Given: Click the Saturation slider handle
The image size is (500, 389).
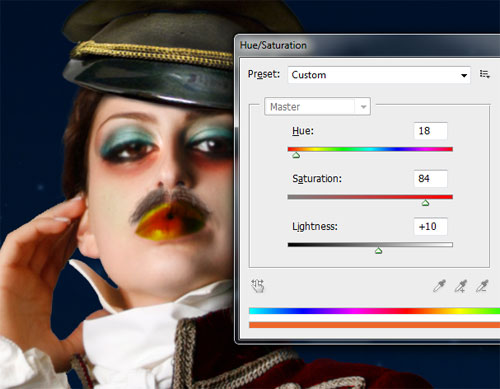Looking at the screenshot, I should click(425, 203).
